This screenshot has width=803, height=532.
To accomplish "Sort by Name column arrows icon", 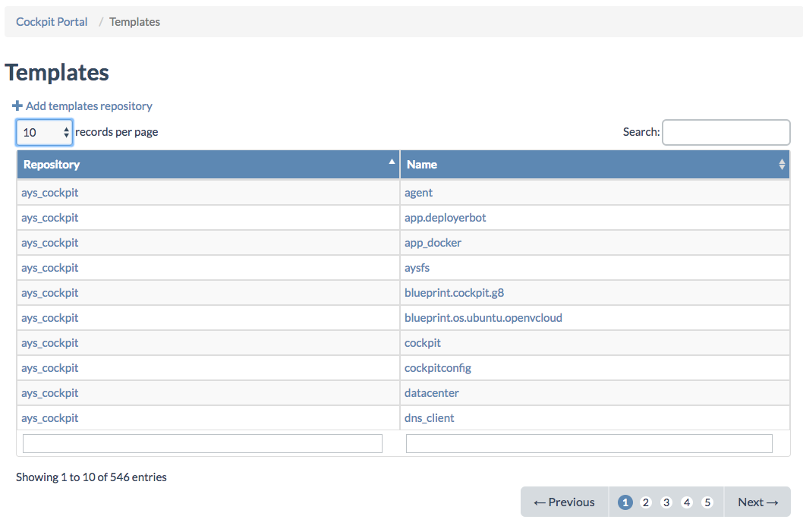I will (782, 164).
